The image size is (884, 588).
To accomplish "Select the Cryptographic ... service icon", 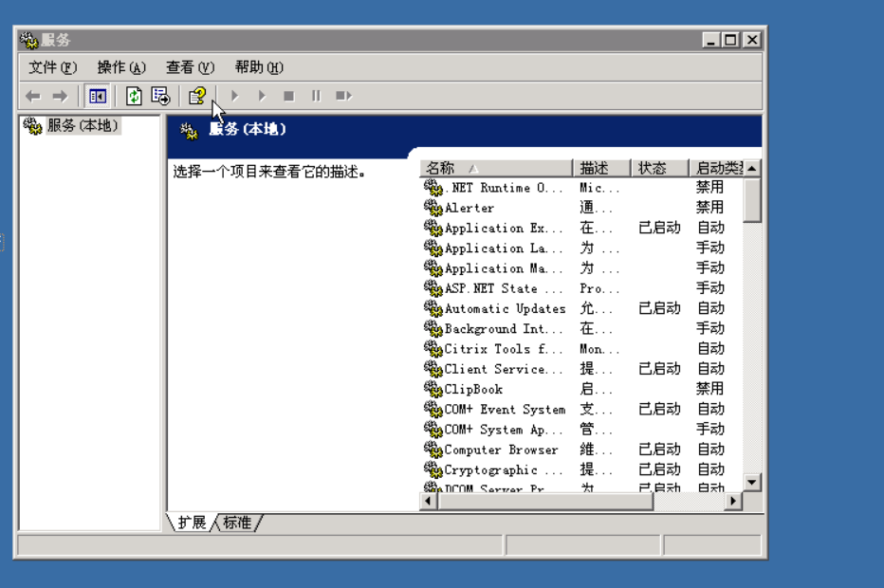I will click(433, 469).
